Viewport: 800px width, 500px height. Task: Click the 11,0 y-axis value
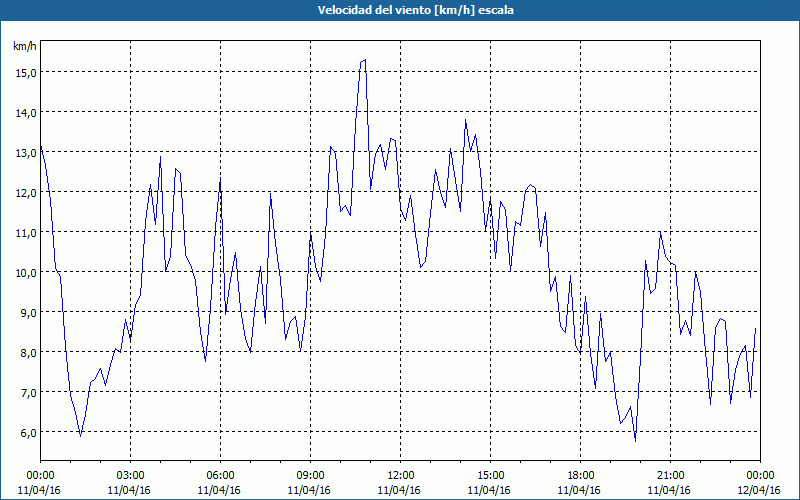pyautogui.click(x=26, y=233)
